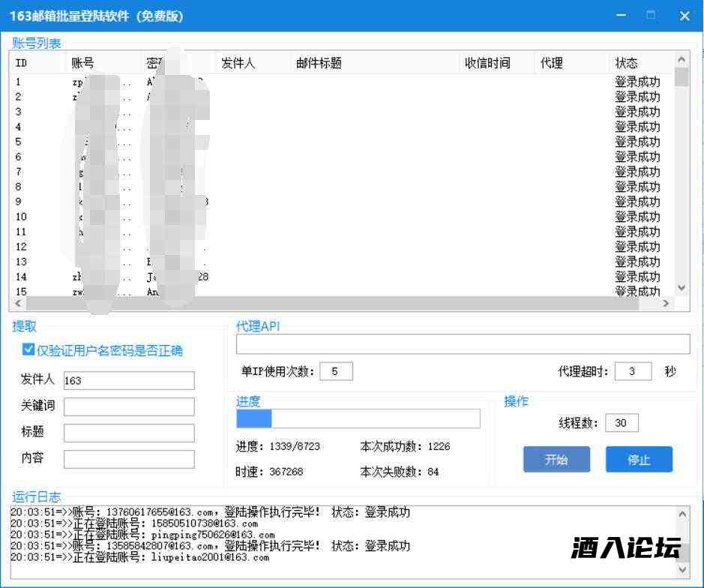Click run log scroll-down arrow
704x588 pixels.
tap(682, 570)
